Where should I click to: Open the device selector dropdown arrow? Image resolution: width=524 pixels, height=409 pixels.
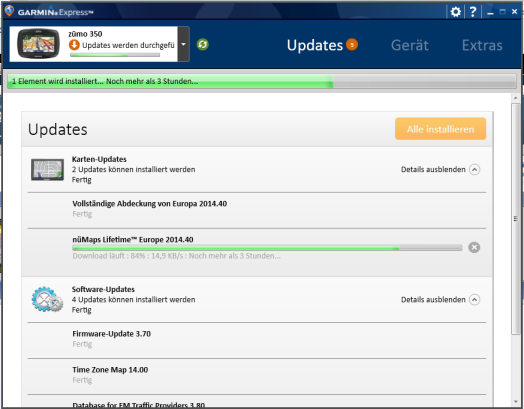183,44
